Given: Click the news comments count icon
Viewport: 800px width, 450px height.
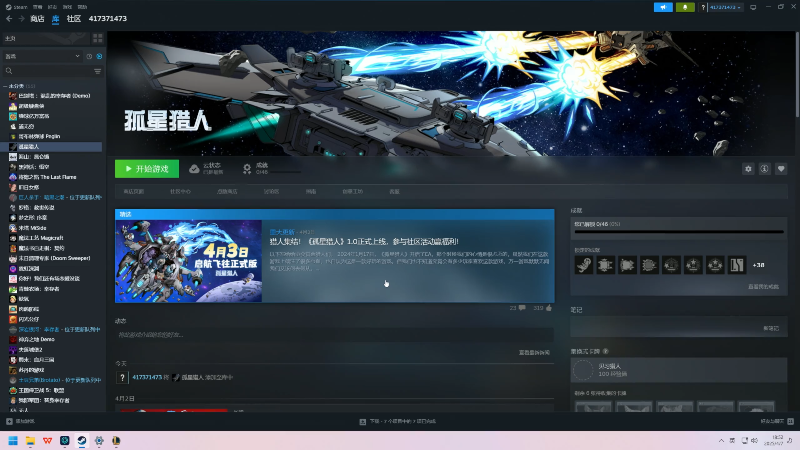Looking at the screenshot, I should tap(521, 308).
